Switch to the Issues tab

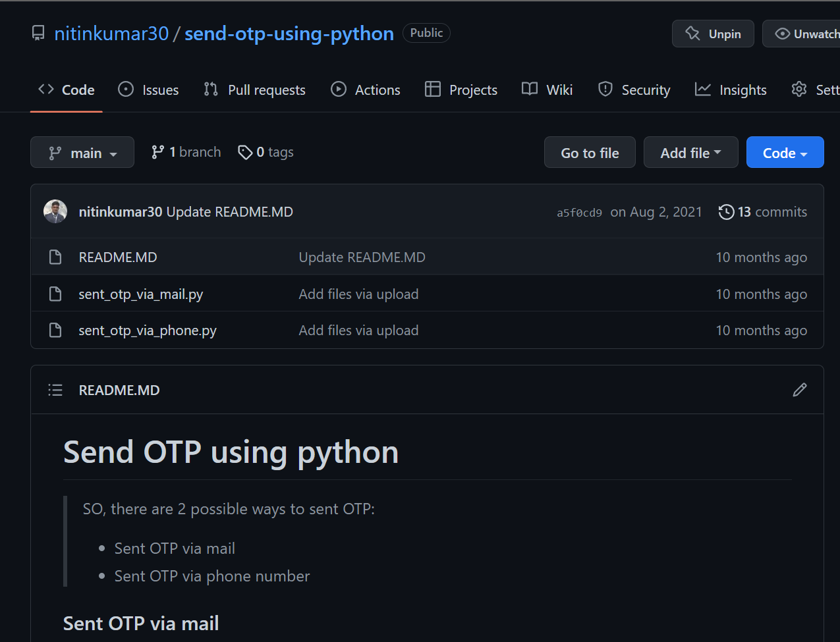coord(148,90)
